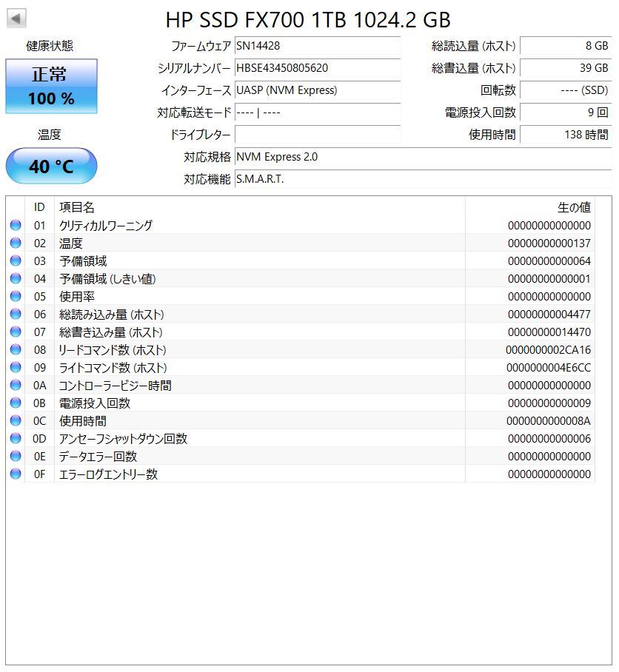Click the rotation rate value ---- (SSD)
The height and width of the screenshot is (672, 619).
point(566,90)
